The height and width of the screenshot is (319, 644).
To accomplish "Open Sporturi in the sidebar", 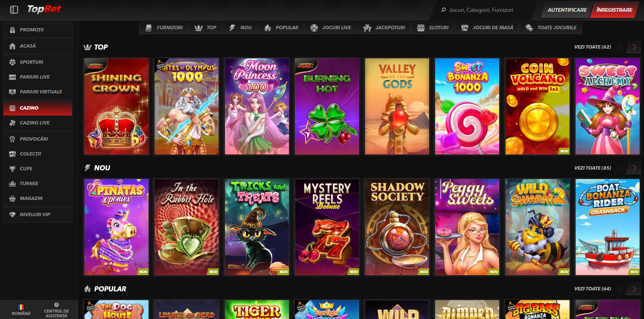I will click(x=31, y=62).
